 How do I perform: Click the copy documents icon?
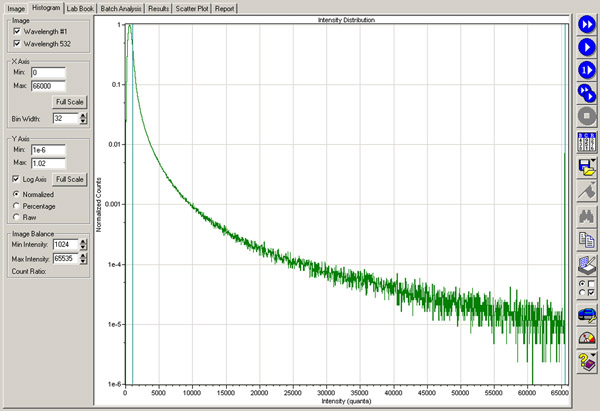[586, 241]
